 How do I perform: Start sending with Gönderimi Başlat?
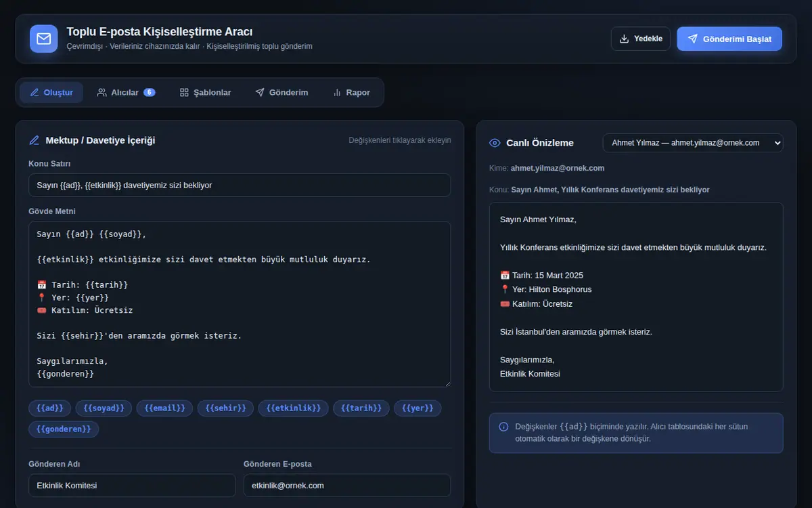pos(729,39)
